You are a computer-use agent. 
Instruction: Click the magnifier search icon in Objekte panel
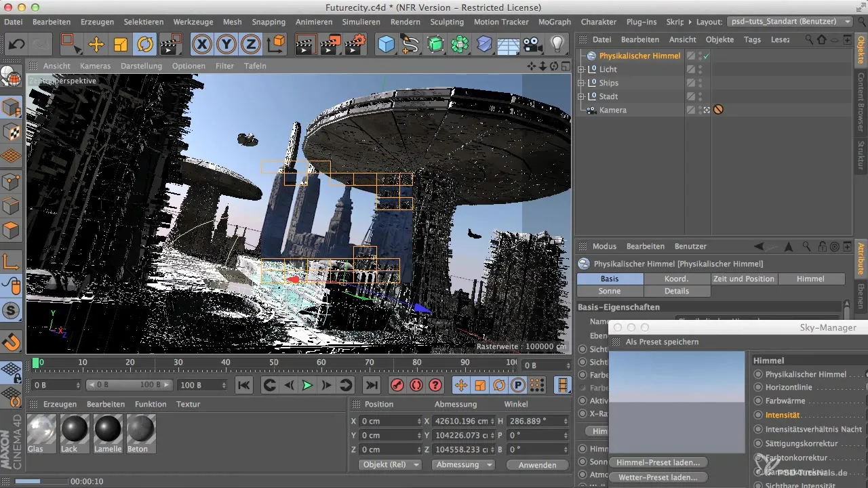(x=809, y=40)
